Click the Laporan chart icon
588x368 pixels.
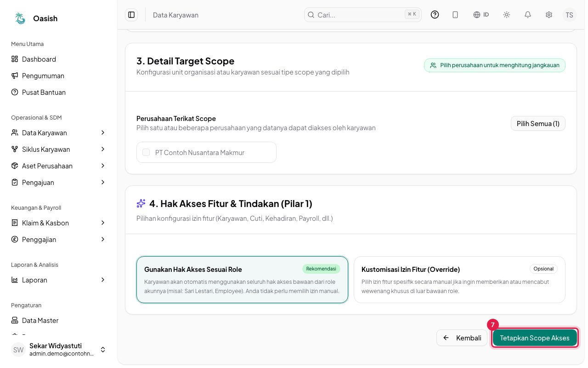click(x=15, y=280)
